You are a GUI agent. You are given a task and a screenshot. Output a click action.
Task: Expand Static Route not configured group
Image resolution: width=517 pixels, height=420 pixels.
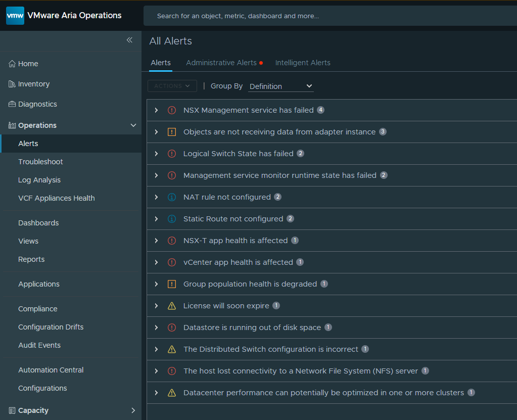[156, 219]
